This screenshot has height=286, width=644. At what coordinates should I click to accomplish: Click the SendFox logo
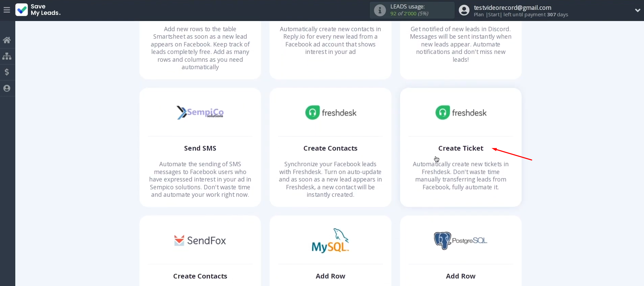(x=200, y=241)
